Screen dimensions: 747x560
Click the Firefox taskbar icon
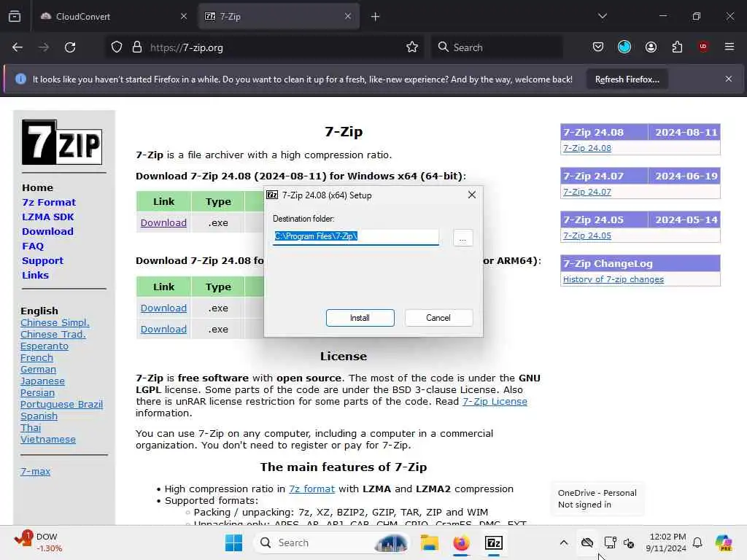pos(461,542)
